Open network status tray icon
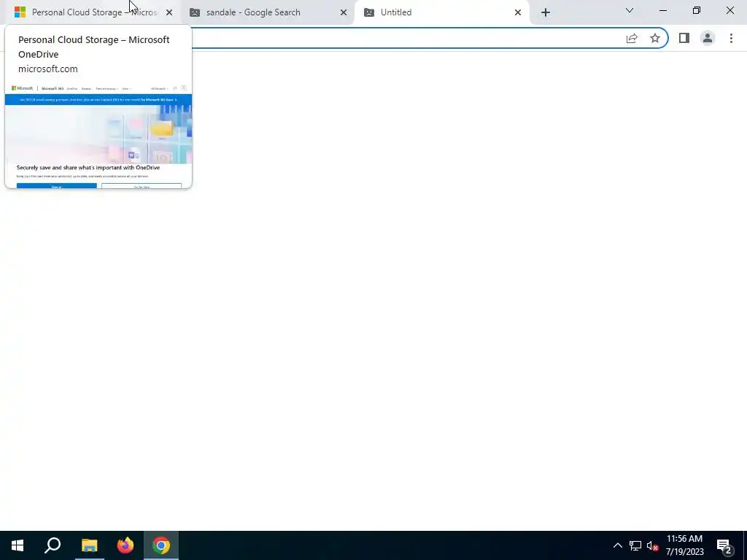Image resolution: width=747 pixels, height=560 pixels. (635, 545)
